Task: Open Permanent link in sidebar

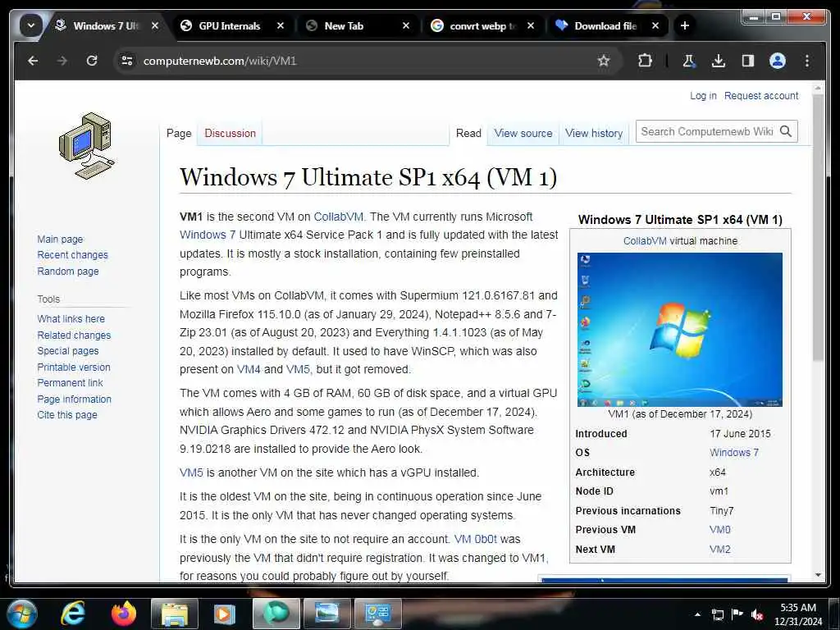Action: (70, 382)
